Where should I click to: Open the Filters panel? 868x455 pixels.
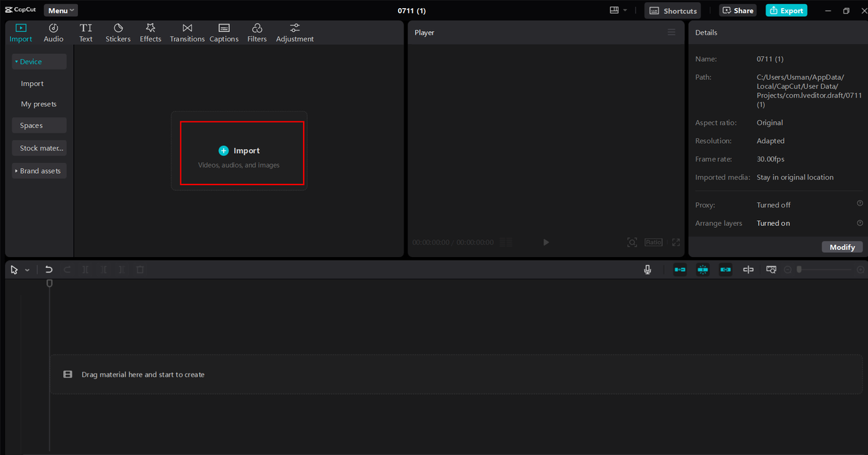point(257,33)
